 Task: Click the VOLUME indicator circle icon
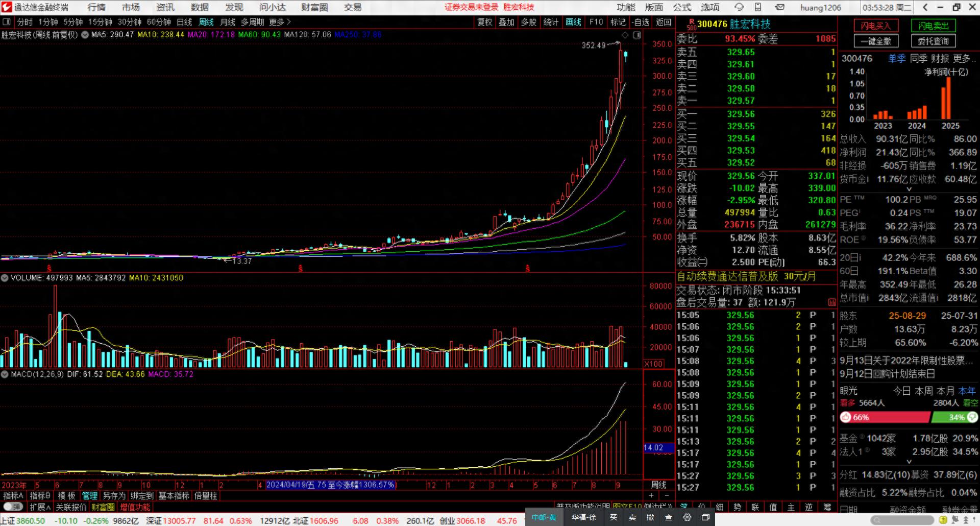(x=5, y=278)
